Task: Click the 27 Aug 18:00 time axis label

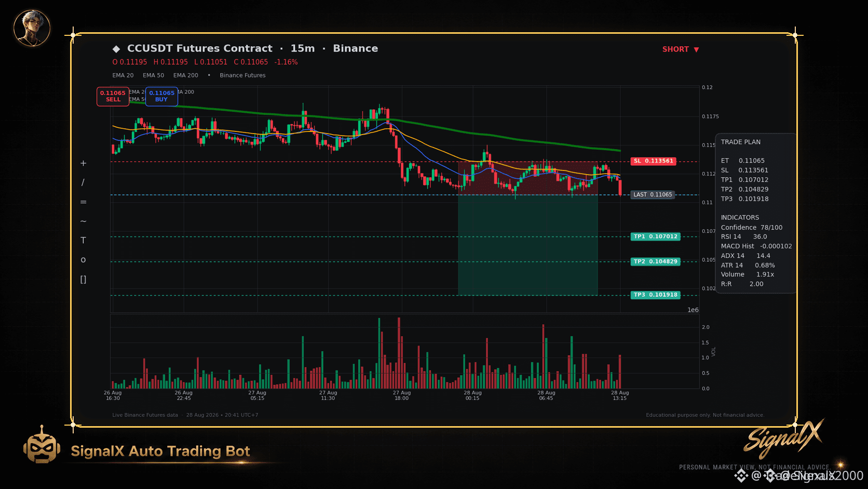Action: tap(402, 395)
